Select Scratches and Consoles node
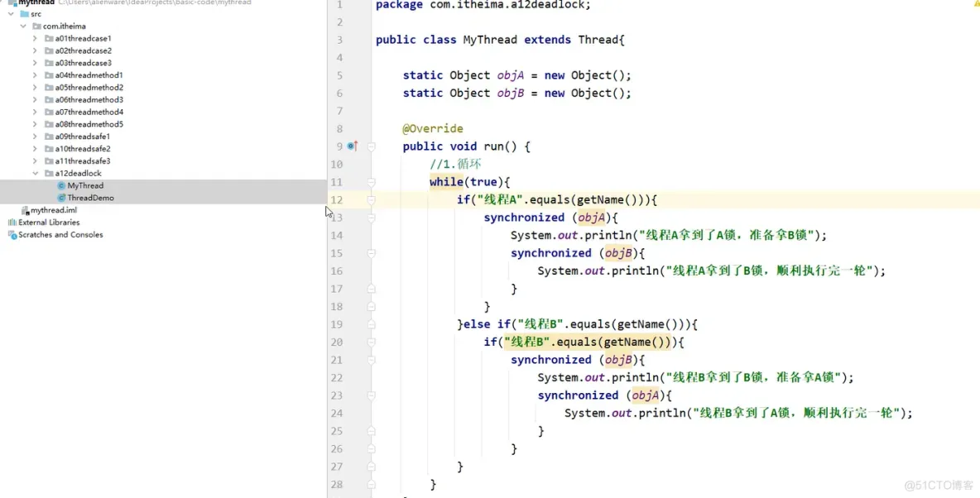 (x=60, y=235)
